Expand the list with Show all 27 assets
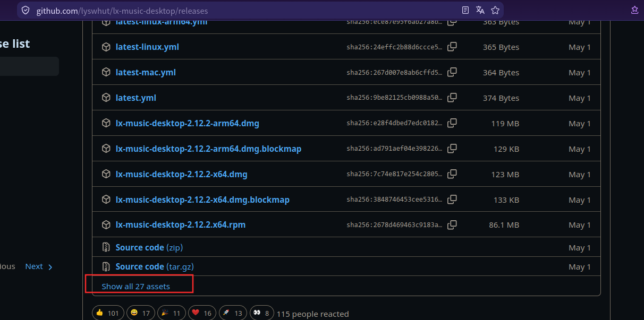 (136, 287)
